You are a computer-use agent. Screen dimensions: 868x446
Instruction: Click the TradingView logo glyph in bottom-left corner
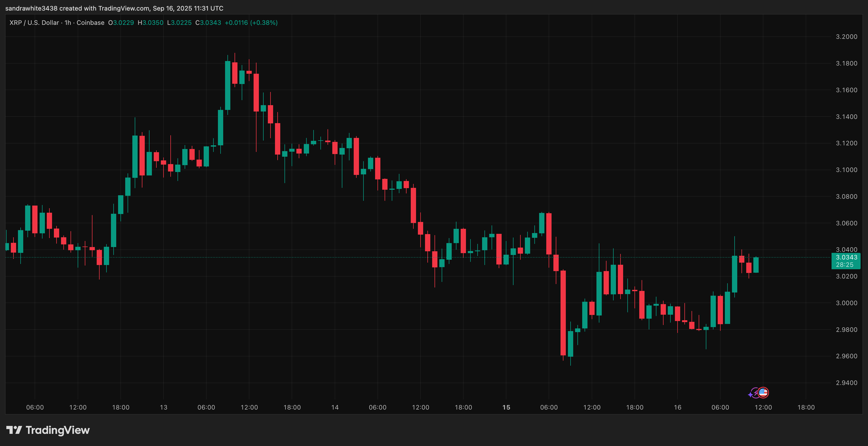[14, 430]
